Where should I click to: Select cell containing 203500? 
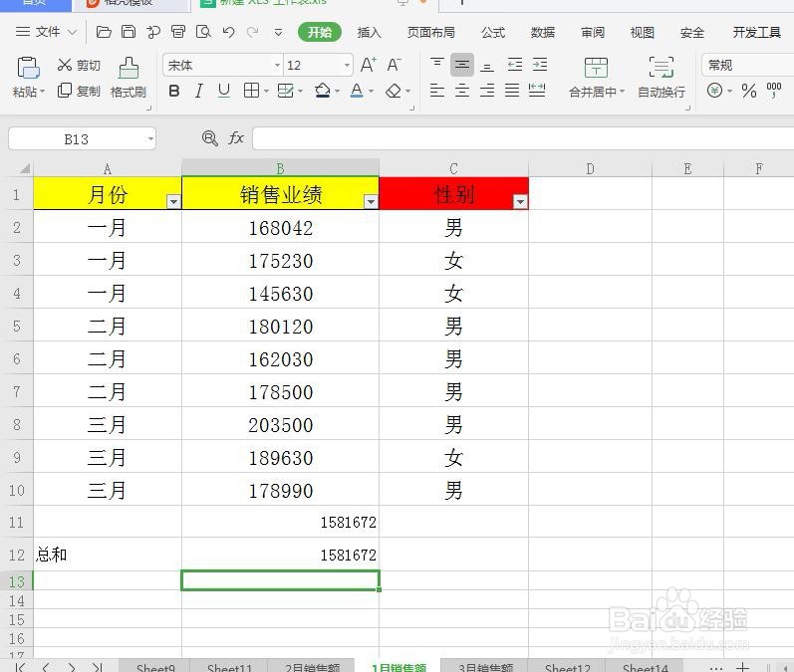coord(281,424)
